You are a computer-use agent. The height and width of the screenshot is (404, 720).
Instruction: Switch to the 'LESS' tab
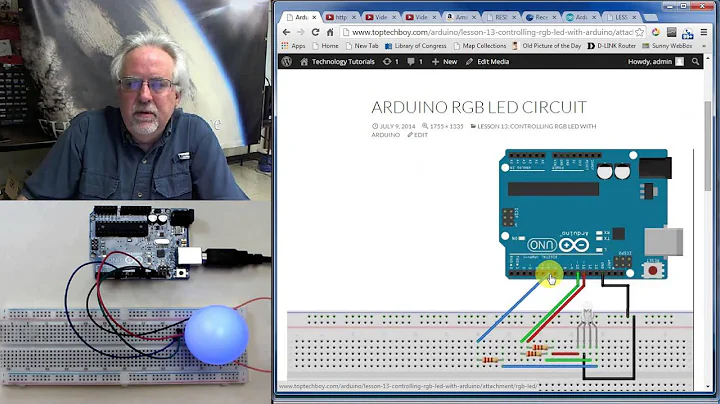pyautogui.click(x=620, y=17)
